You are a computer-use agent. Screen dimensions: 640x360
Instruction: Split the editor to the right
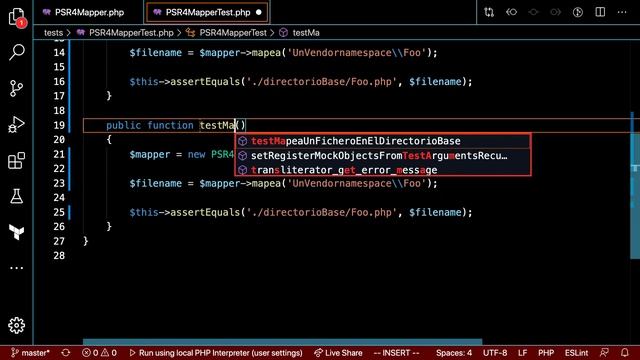coord(600,12)
